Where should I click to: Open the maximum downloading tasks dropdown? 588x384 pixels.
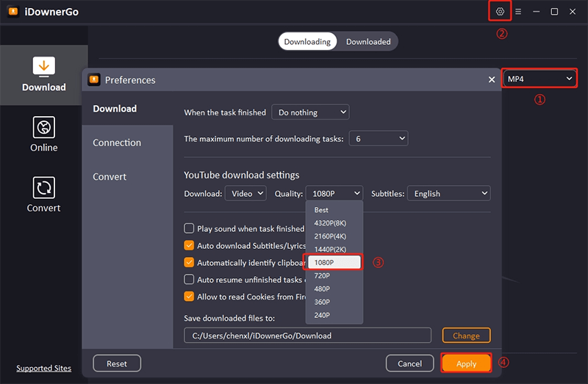tap(379, 138)
